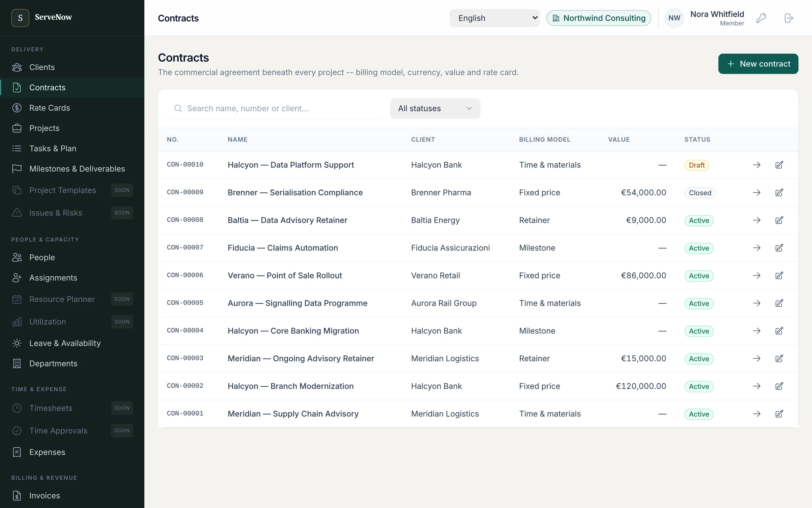This screenshot has width=812, height=508.
Task: Click the Northwind Consulting organization pill
Action: point(599,18)
